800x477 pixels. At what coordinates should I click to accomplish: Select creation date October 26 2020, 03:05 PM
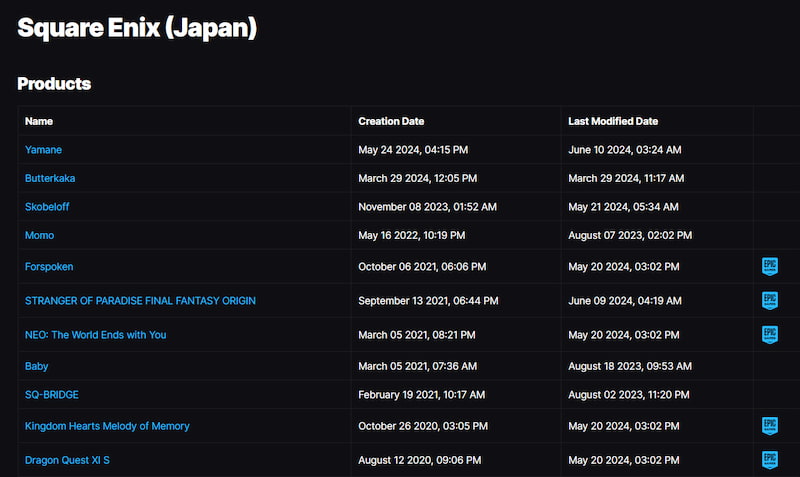click(x=422, y=425)
